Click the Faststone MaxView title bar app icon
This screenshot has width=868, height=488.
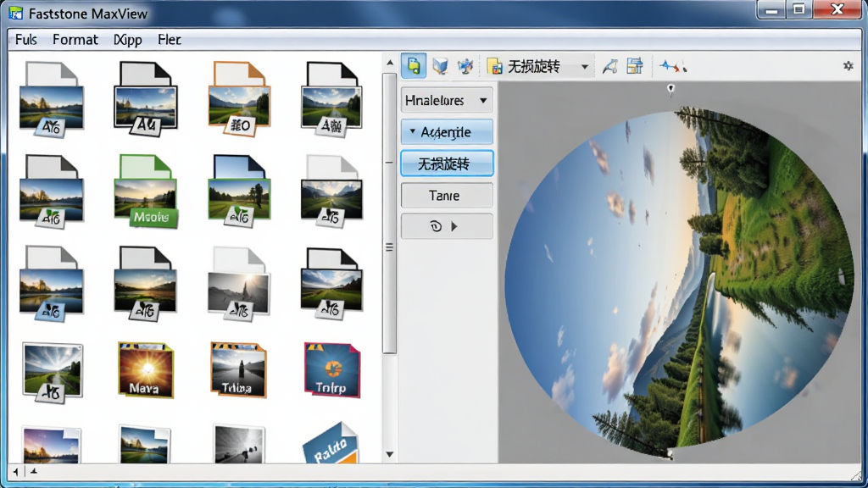[x=16, y=14]
